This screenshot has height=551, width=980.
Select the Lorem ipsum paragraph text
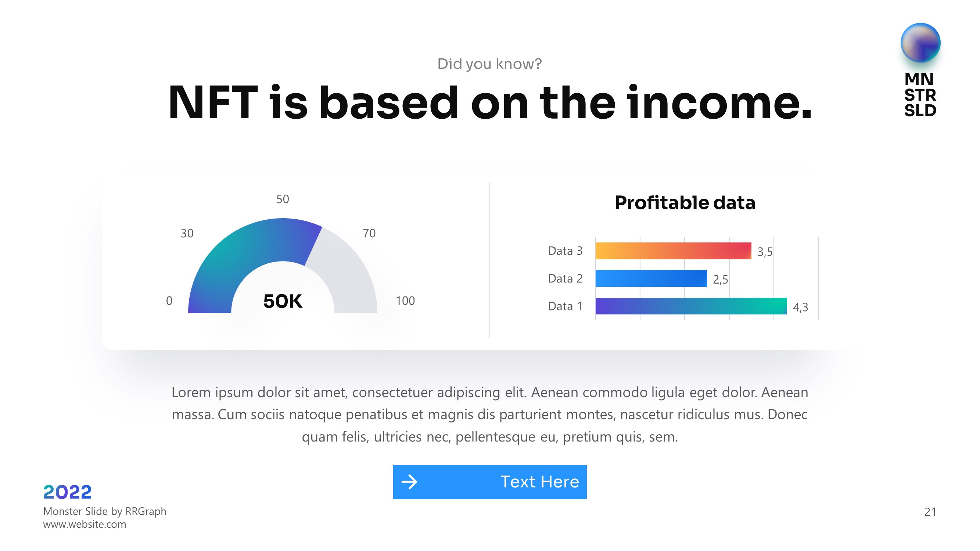[489, 414]
